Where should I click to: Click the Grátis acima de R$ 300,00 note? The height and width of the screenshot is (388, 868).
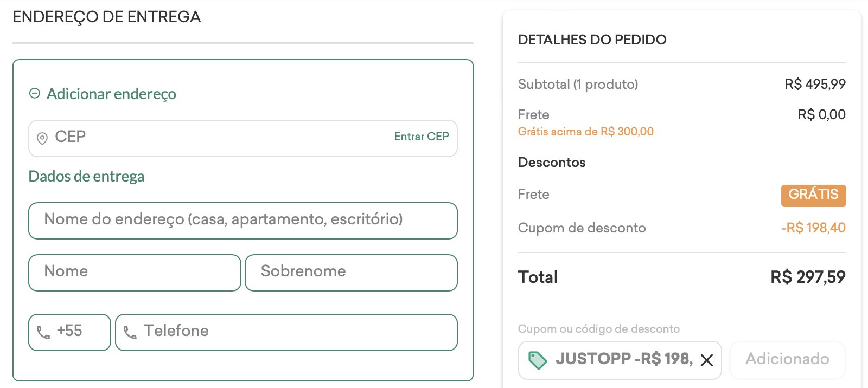(586, 132)
